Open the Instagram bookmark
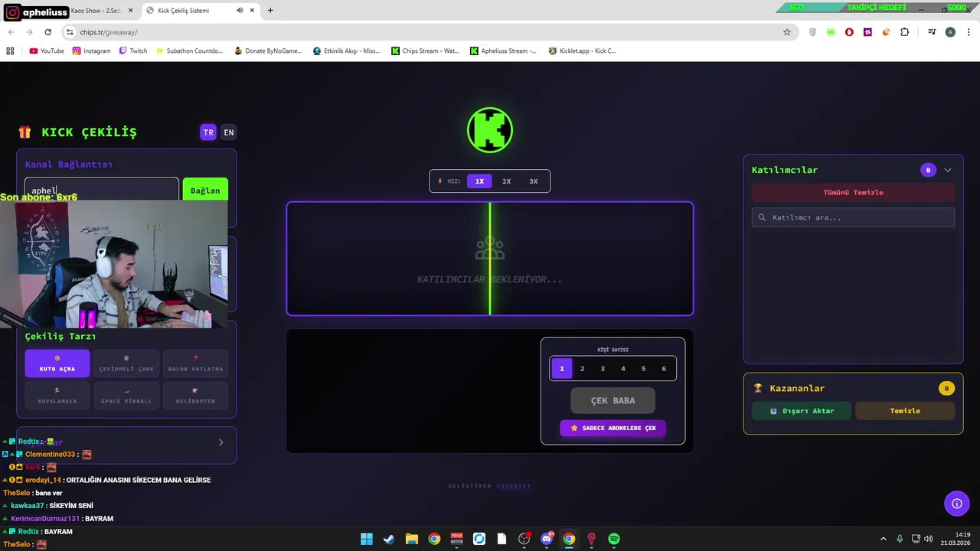This screenshot has width=980, height=551. tap(92, 51)
